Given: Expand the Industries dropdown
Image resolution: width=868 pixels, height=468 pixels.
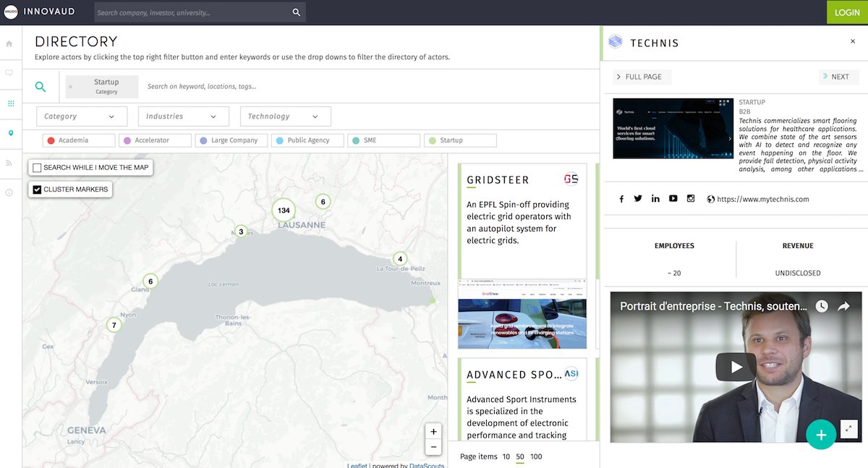Looking at the screenshot, I should pos(184,116).
